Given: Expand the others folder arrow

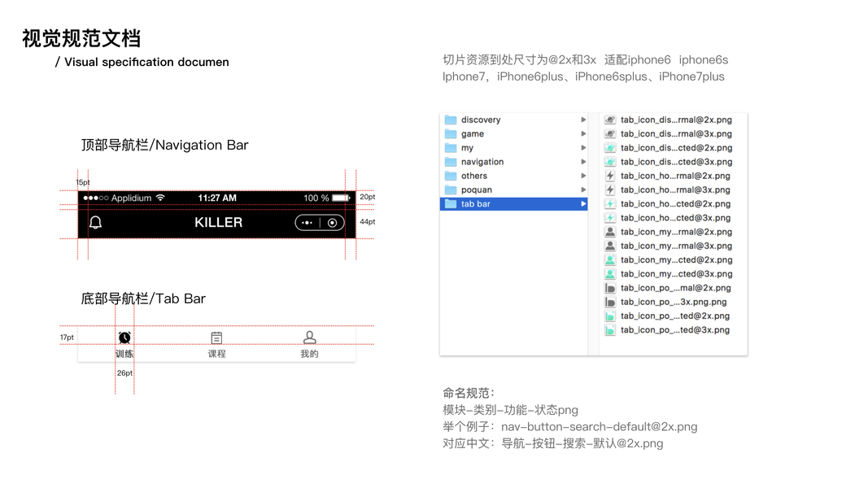Looking at the screenshot, I should [x=583, y=176].
